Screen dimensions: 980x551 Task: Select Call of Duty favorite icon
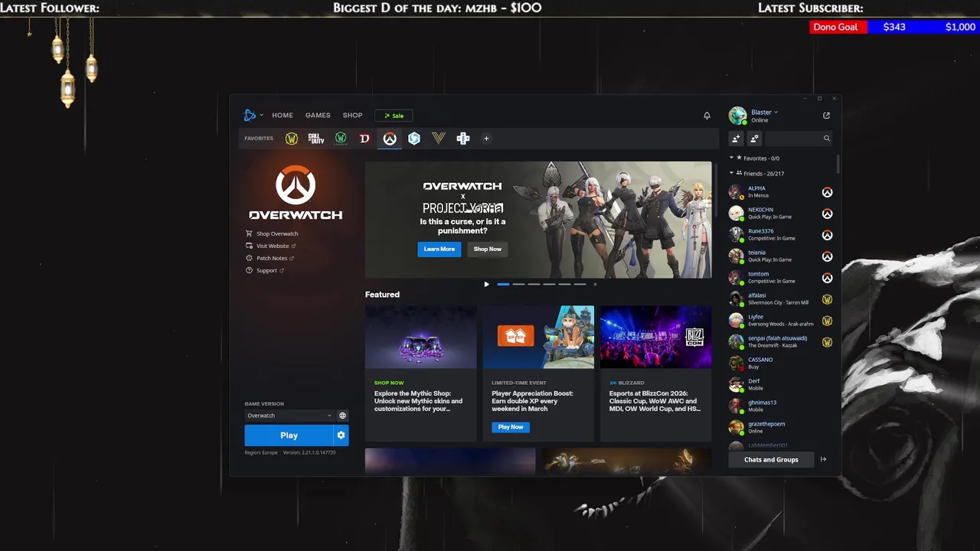coord(316,139)
